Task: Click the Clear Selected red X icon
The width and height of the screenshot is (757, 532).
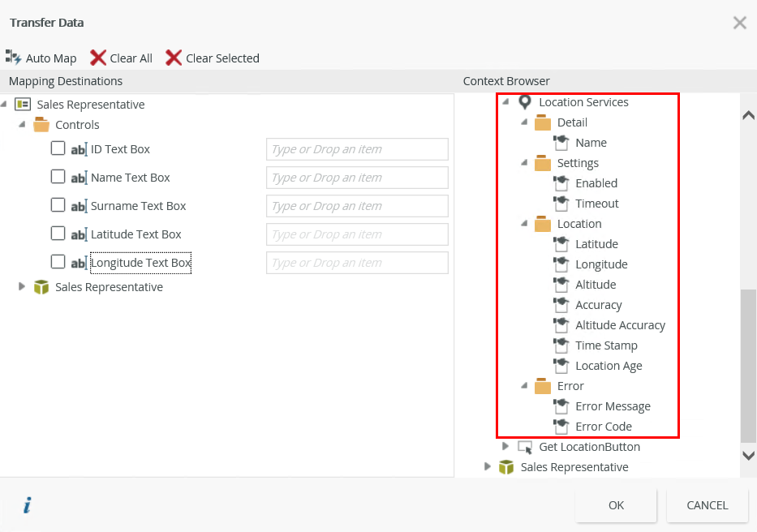Action: (x=174, y=58)
